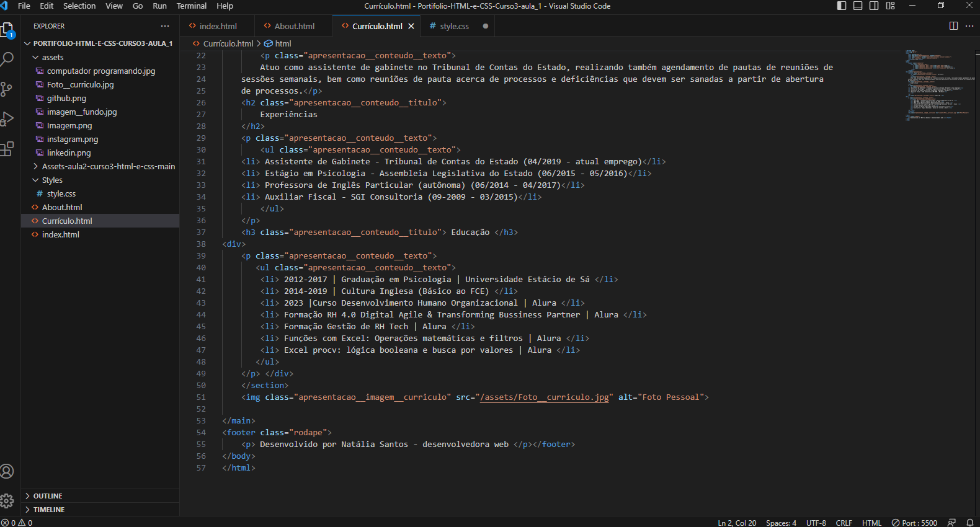Open the Run menu

point(159,6)
